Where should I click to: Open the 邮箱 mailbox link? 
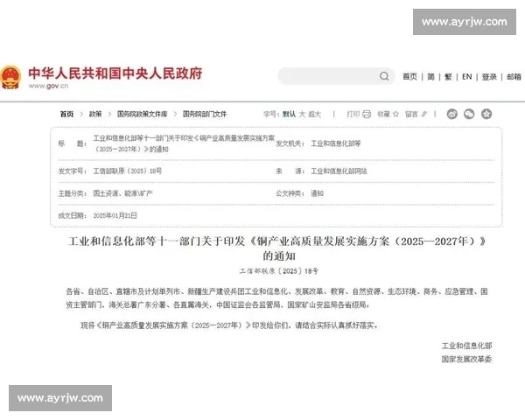[514, 77]
